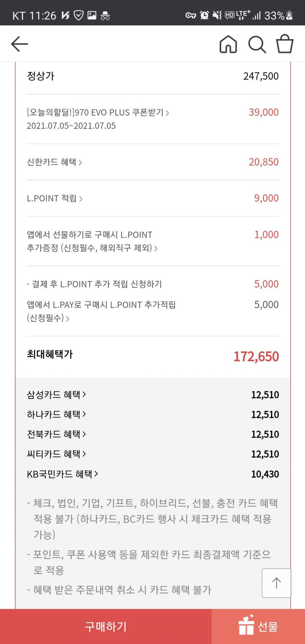Expand KB국민카드 혜택 details
Image resolution: width=305 pixels, height=644 pixels.
63,474
